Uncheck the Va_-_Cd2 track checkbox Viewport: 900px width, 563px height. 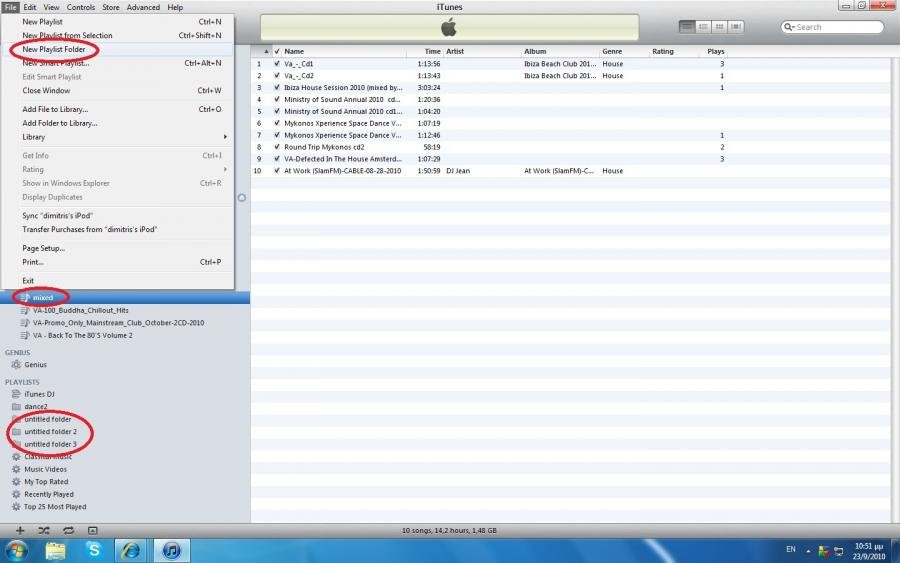(x=277, y=76)
